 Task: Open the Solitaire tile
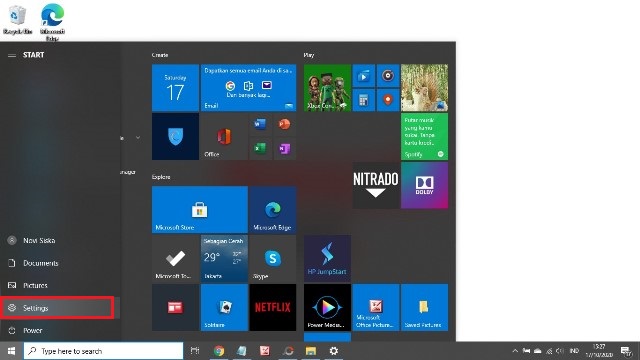tap(224, 307)
